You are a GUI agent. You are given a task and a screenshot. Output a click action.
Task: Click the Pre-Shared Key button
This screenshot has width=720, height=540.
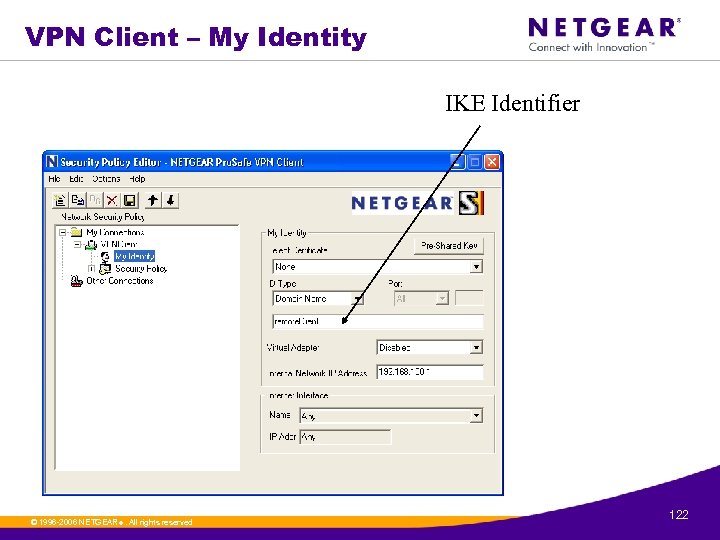coord(449,246)
